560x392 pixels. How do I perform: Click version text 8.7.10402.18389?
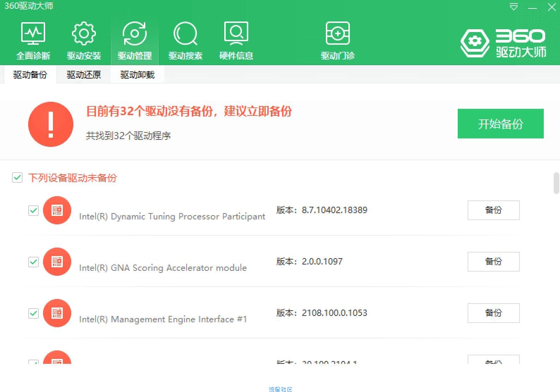[x=334, y=210]
